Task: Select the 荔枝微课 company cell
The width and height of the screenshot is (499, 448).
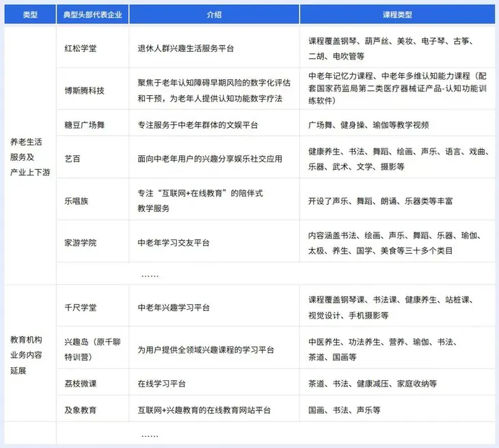Action: point(92,383)
